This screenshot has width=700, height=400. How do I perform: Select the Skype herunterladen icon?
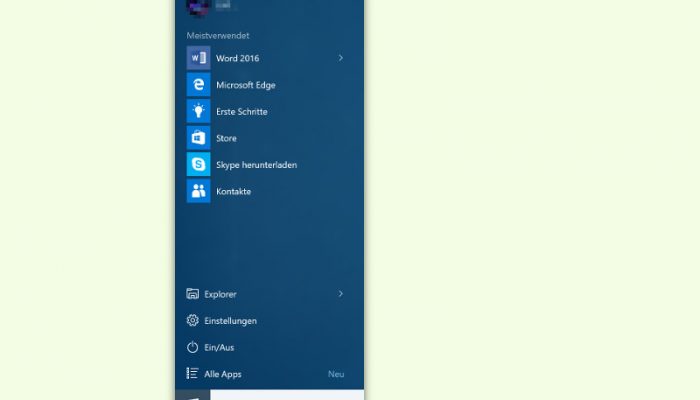tap(198, 164)
